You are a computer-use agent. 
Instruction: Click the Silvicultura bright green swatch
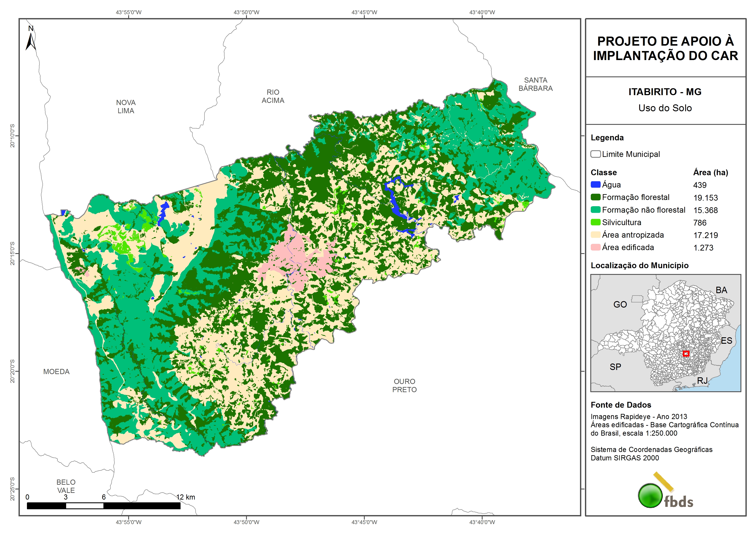(x=595, y=222)
